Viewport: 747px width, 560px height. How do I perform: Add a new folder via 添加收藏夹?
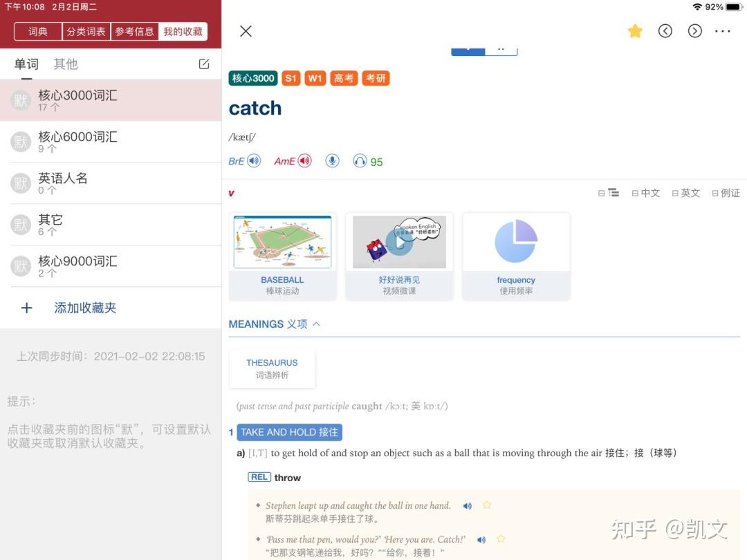tap(85, 308)
